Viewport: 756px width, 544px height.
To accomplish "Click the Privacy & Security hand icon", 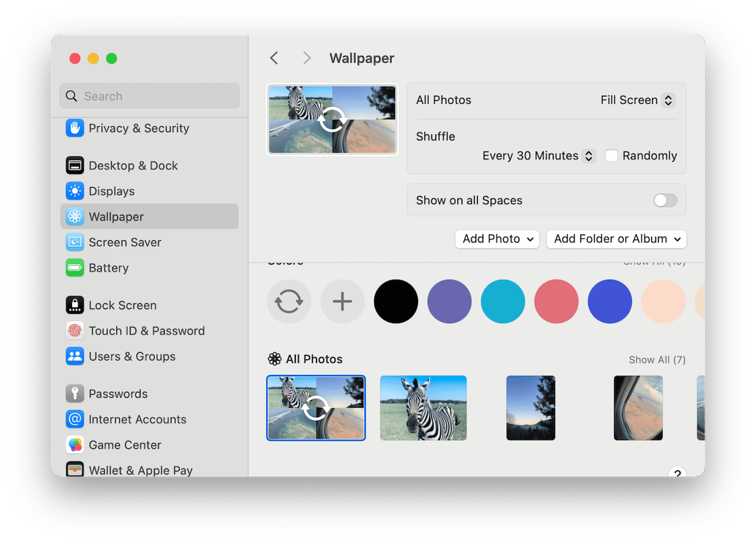I will pyautogui.click(x=75, y=128).
